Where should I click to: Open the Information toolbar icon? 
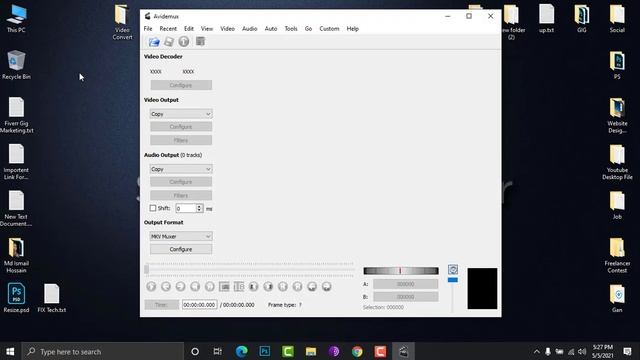point(184,42)
